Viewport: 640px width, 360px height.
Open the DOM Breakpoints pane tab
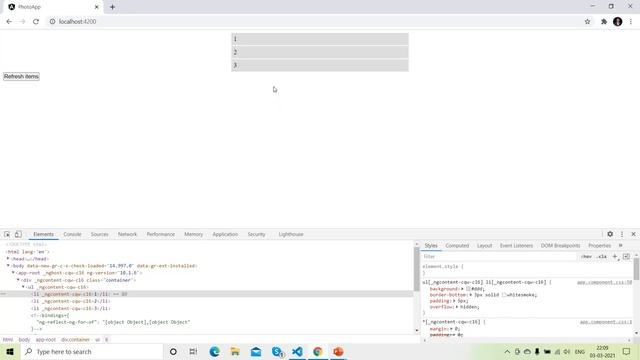tap(560, 246)
